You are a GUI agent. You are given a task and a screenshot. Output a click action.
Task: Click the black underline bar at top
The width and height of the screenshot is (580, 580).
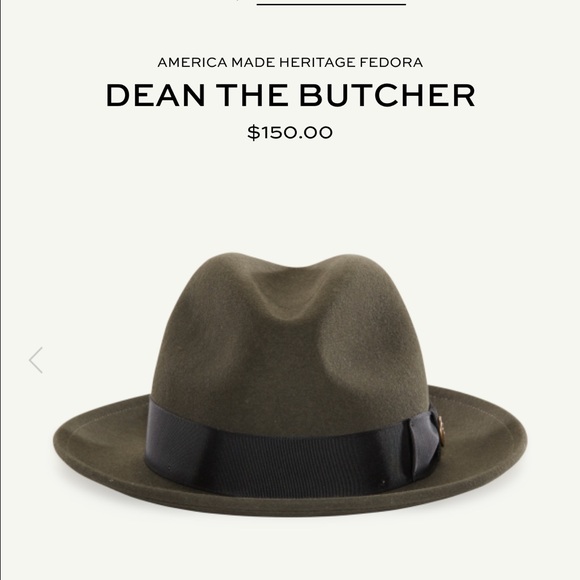click(331, 4)
